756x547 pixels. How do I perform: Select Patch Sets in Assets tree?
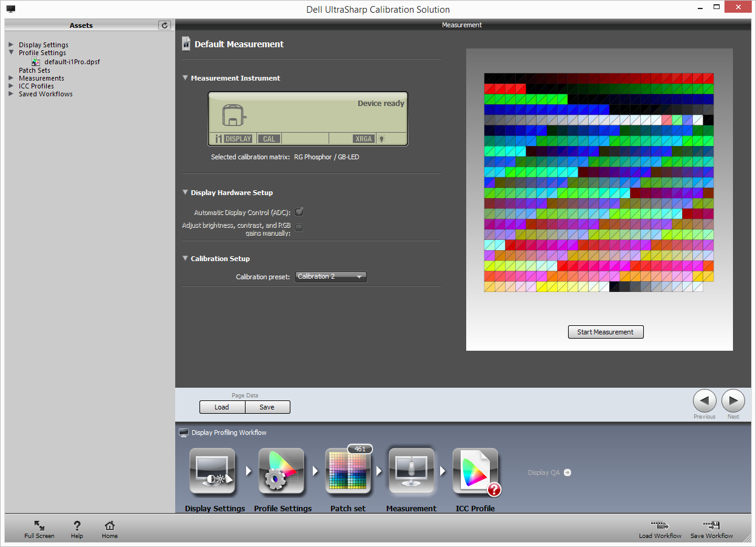point(35,70)
